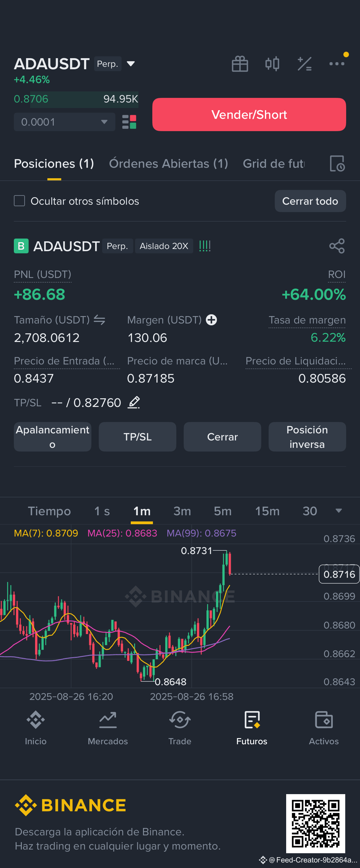The image size is (360, 868).
Task: Tap the +64.00% ROI value
Action: 314,295
